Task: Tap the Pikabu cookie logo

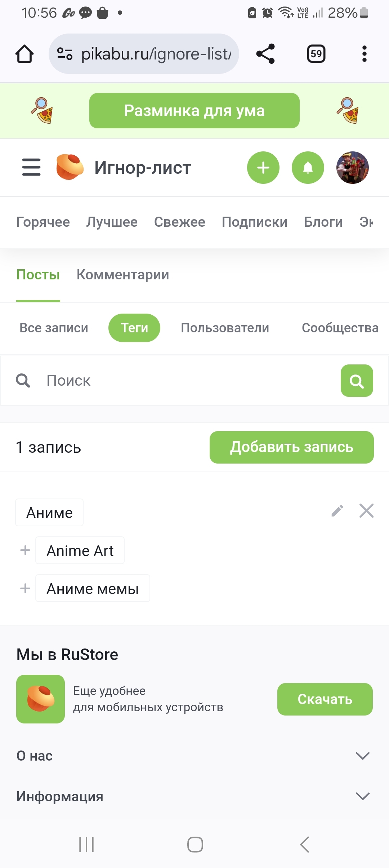Action: coord(70,167)
